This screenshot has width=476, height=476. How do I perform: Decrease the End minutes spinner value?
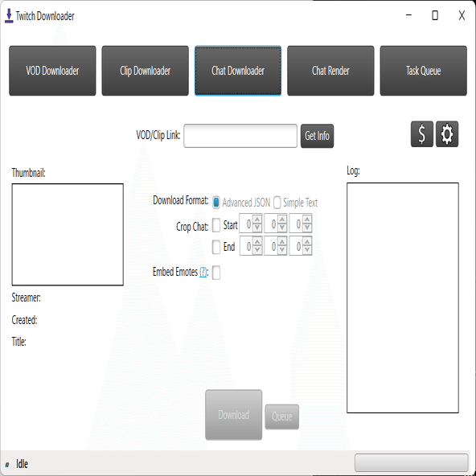coord(282,250)
